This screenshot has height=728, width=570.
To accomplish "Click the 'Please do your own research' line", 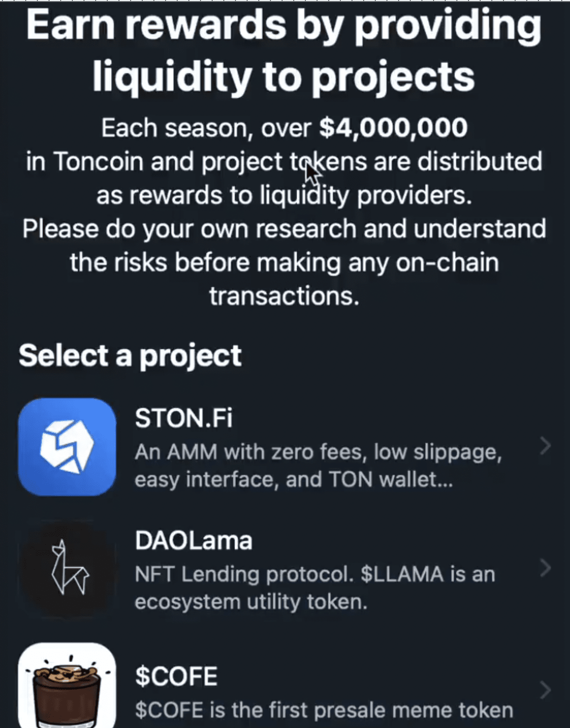I will (284, 229).
